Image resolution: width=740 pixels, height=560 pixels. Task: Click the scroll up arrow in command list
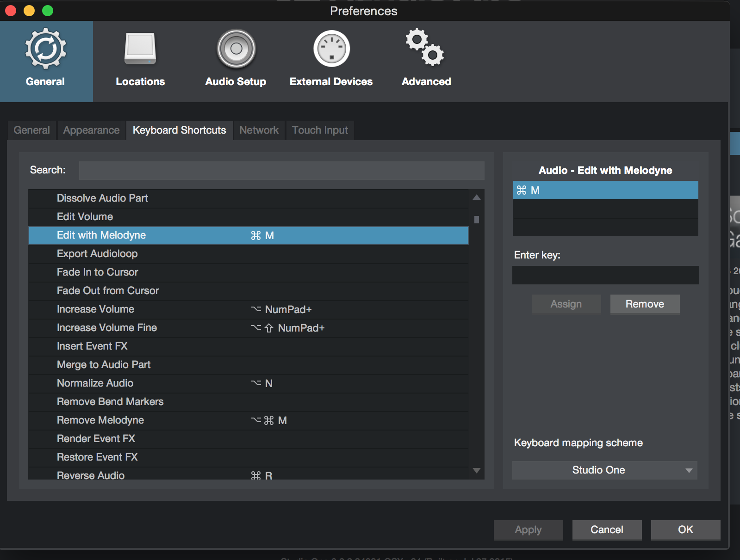477,197
